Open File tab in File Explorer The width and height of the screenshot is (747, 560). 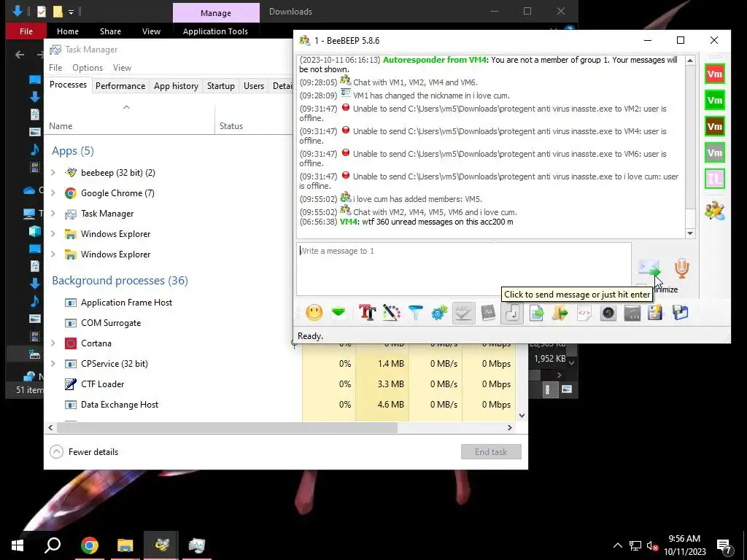pyautogui.click(x=26, y=31)
